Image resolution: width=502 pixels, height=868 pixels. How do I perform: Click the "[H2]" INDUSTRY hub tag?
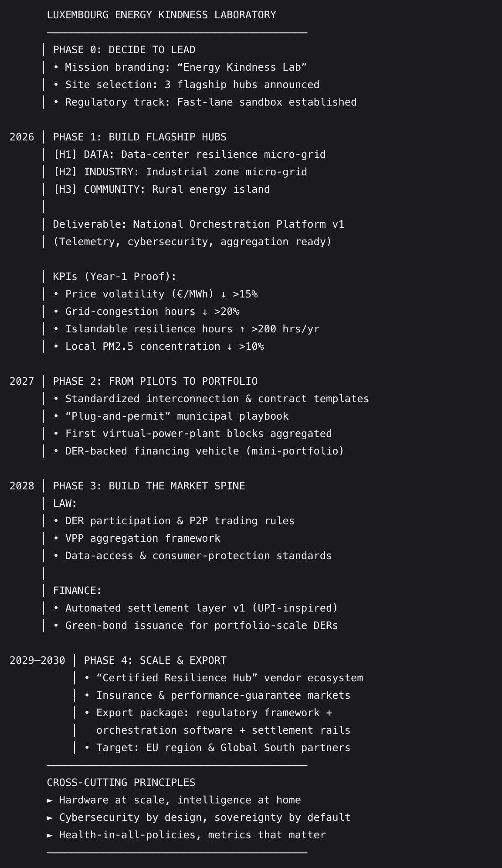click(65, 172)
